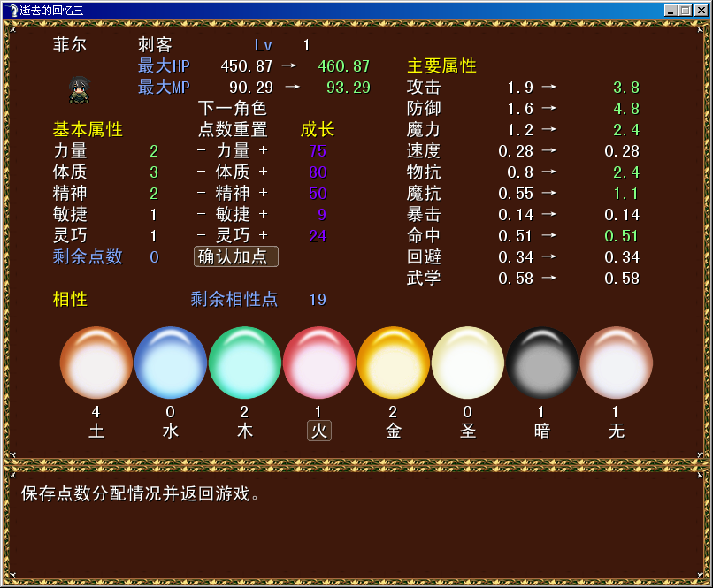The height and width of the screenshot is (588, 713).
Task: Choose the holy (圣) cream orb
Action: (x=468, y=363)
